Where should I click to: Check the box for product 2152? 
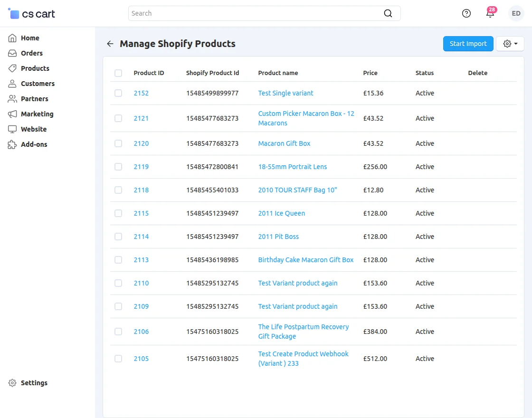118,93
